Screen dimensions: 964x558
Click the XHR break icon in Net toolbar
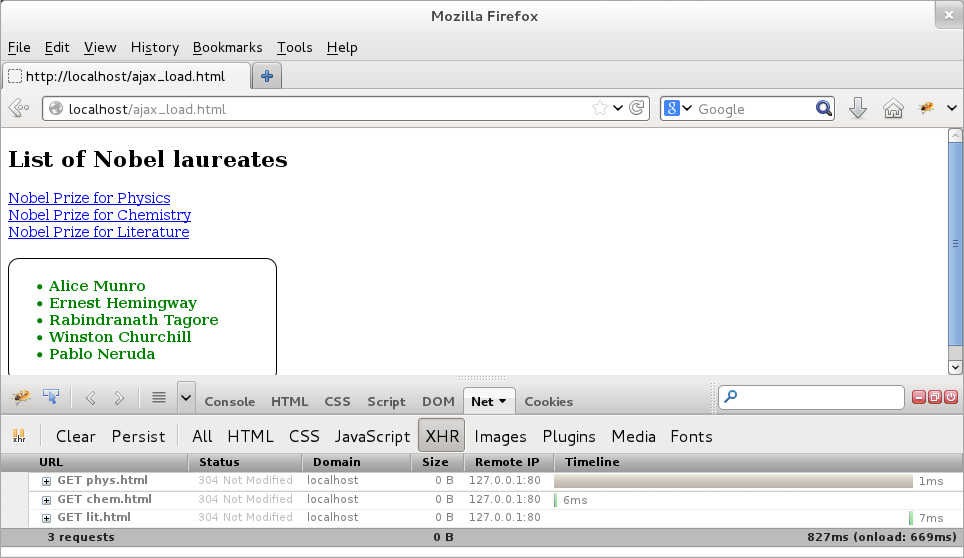pyautogui.click(x=19, y=436)
